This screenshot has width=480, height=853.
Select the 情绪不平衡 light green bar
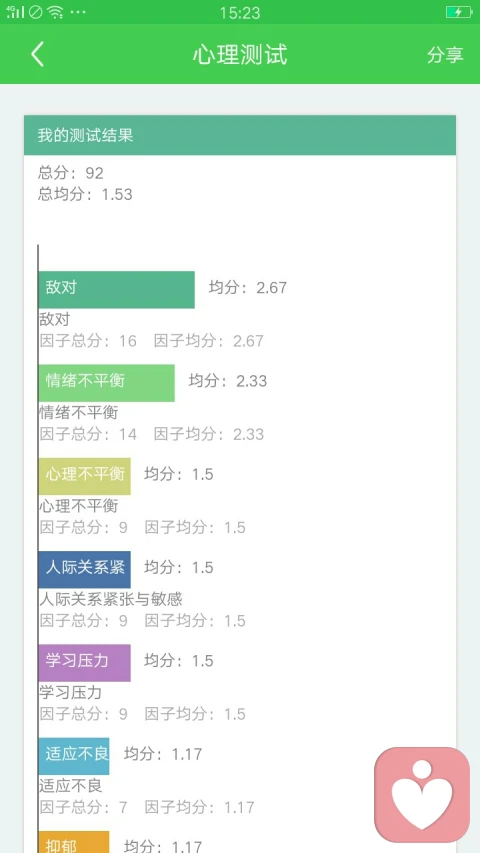pos(107,383)
